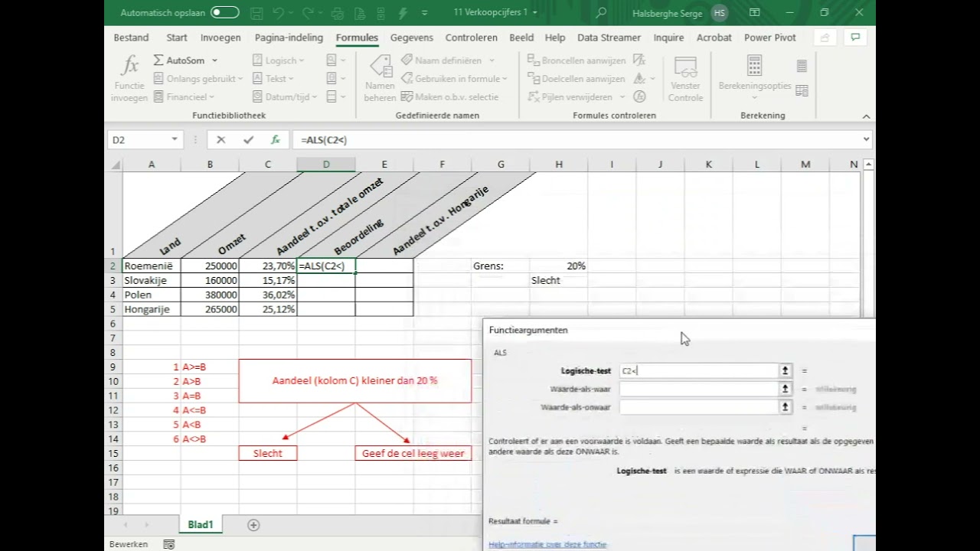Select cell A5 with Hongarije
The height and width of the screenshot is (551, 980).
[152, 309]
